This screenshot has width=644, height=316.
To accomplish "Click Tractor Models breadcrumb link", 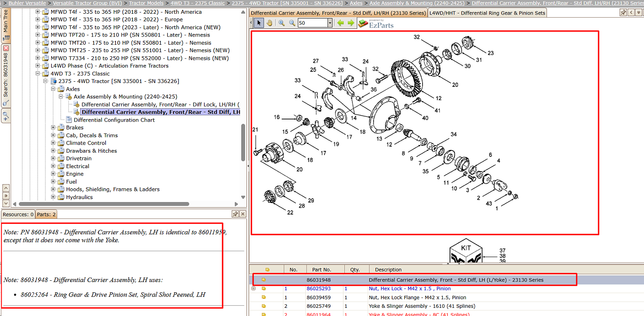I will click(146, 3).
